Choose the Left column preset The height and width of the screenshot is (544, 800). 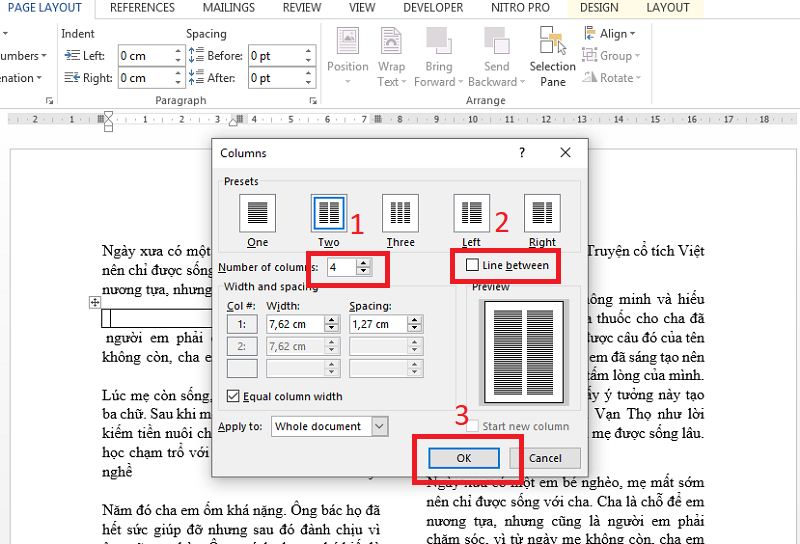pos(471,213)
